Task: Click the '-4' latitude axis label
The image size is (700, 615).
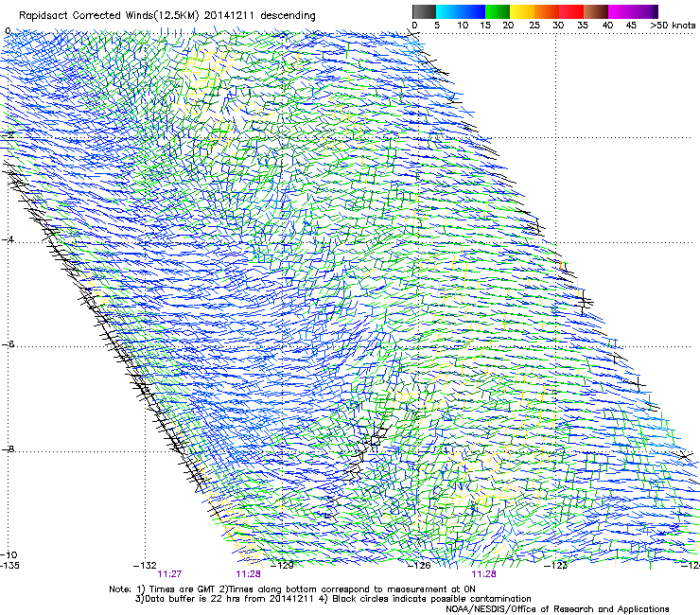Action: click(8, 239)
